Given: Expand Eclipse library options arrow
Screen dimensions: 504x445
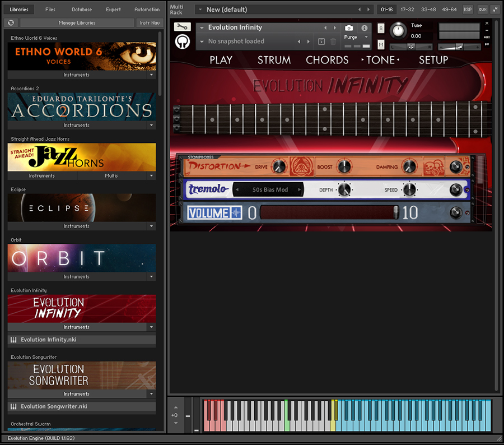Looking at the screenshot, I should [x=151, y=226].
